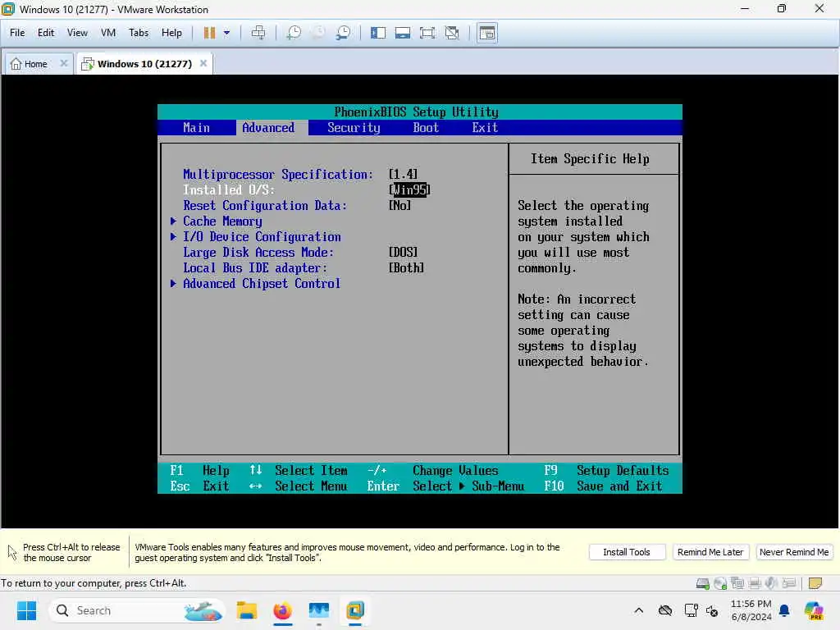This screenshot has height=630, width=840.
Task: Open Firefox from the taskbar
Action: (282, 610)
